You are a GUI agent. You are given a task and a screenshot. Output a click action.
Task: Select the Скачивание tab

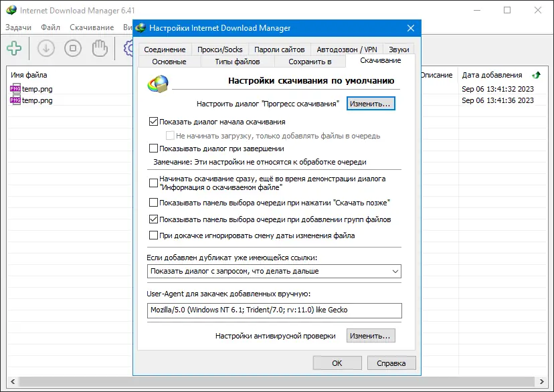coord(381,60)
